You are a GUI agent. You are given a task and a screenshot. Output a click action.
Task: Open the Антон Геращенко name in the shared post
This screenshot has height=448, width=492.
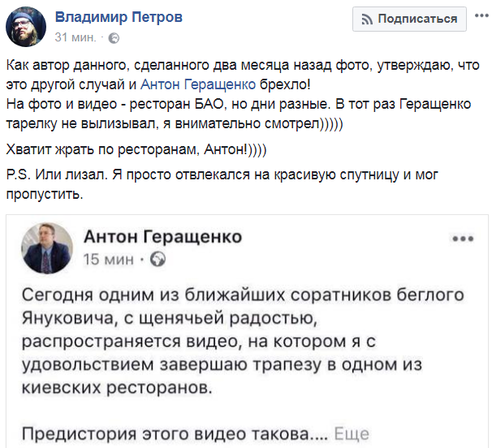[x=163, y=237]
